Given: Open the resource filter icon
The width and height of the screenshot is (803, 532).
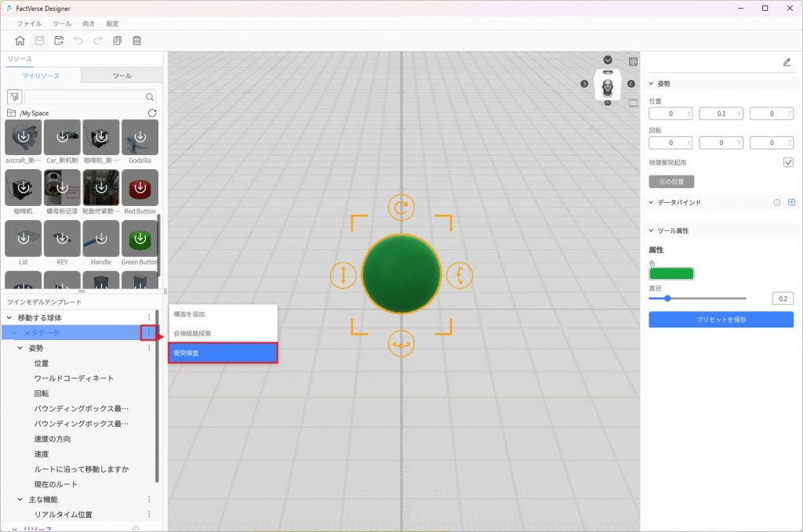Looking at the screenshot, I should coord(14,97).
